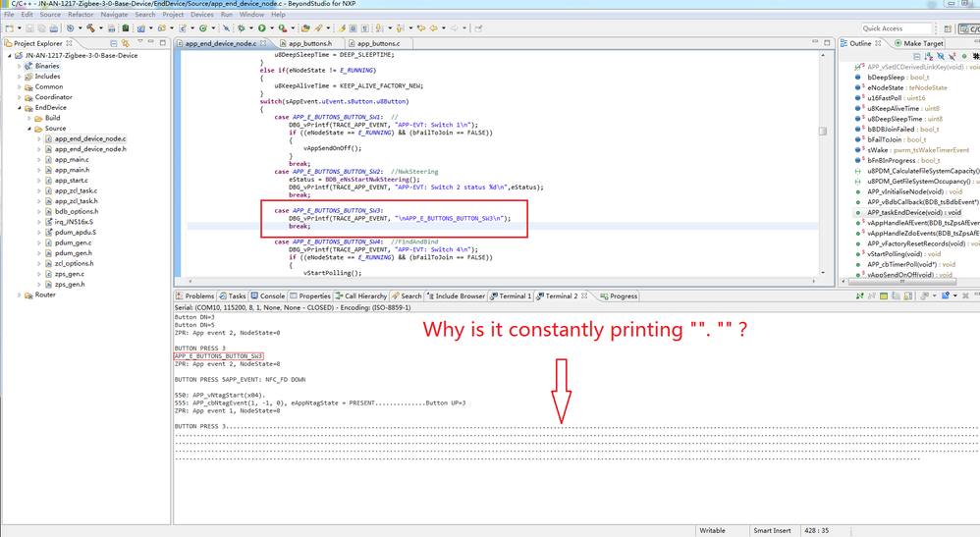The width and height of the screenshot is (980, 537).
Task: Click the Debug bug toolbar icon
Action: [241, 28]
